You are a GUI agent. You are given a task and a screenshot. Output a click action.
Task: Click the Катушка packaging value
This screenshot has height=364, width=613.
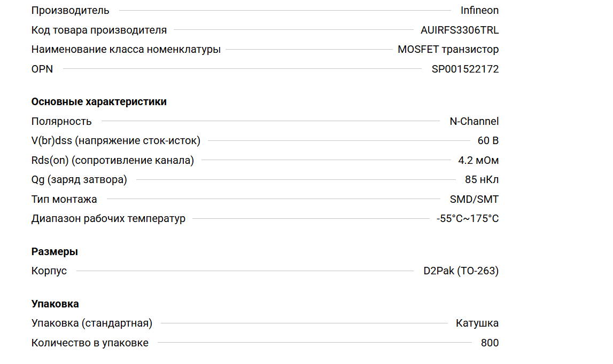tap(477, 323)
